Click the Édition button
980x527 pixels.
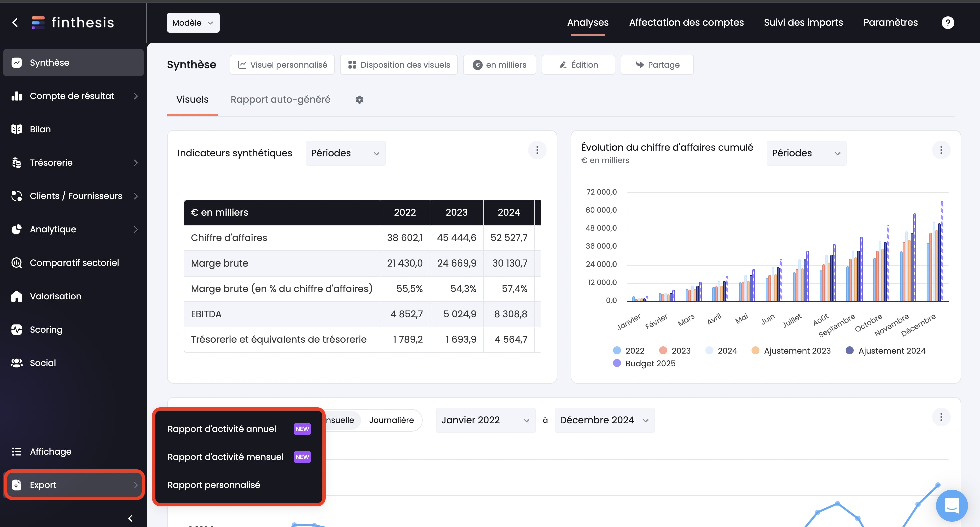(x=578, y=65)
